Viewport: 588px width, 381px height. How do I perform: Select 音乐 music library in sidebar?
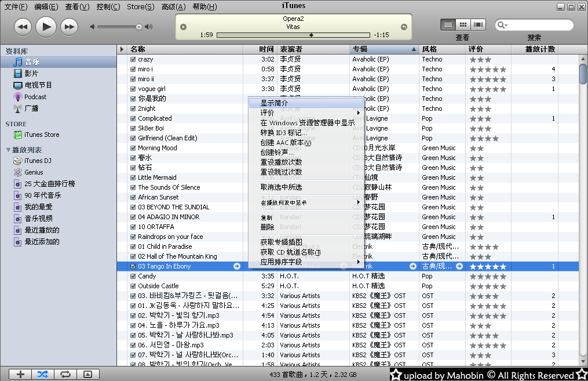coord(59,62)
